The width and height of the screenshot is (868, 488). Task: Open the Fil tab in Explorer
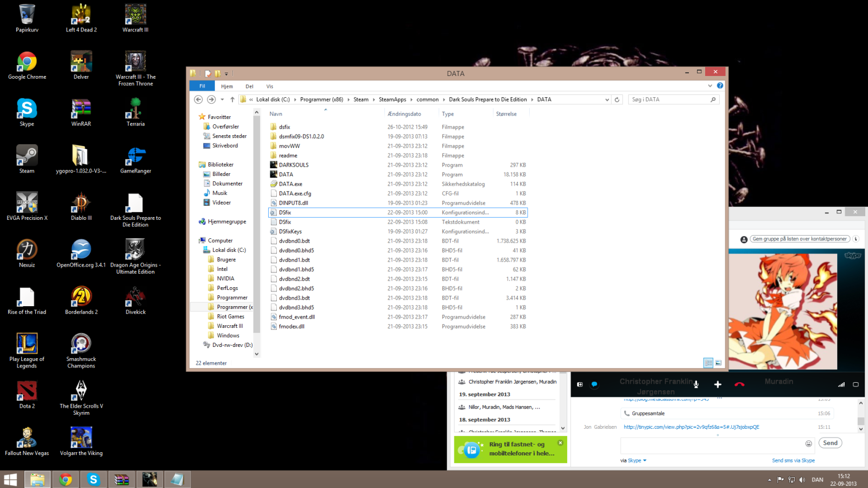pyautogui.click(x=202, y=86)
